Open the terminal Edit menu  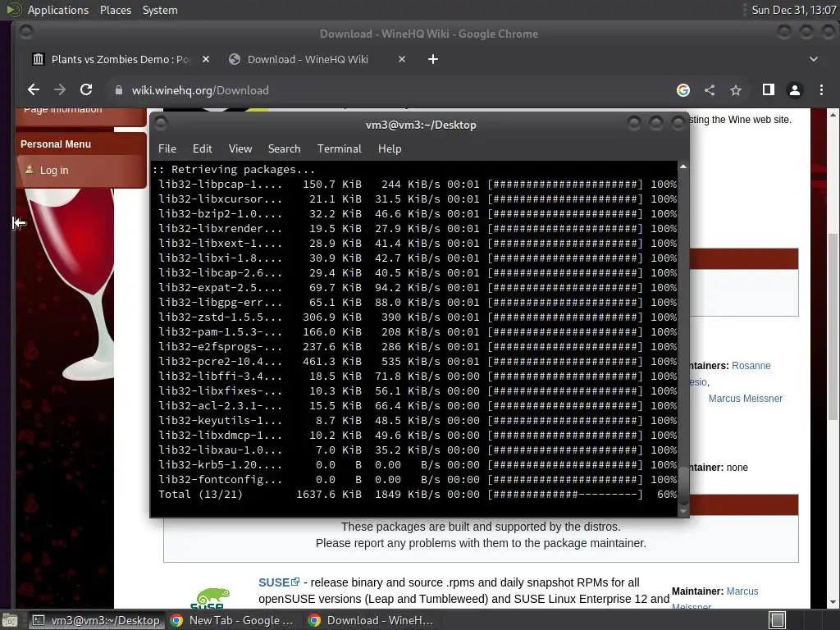(x=202, y=149)
